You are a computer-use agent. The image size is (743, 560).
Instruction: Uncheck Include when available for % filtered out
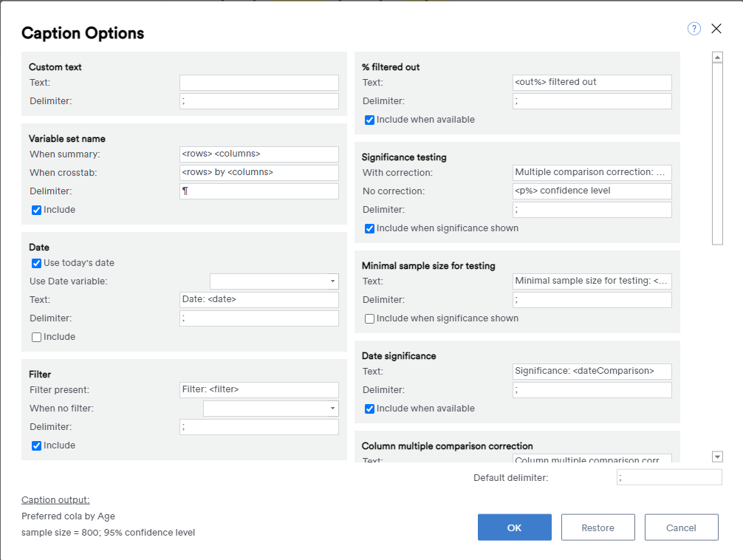coord(369,119)
